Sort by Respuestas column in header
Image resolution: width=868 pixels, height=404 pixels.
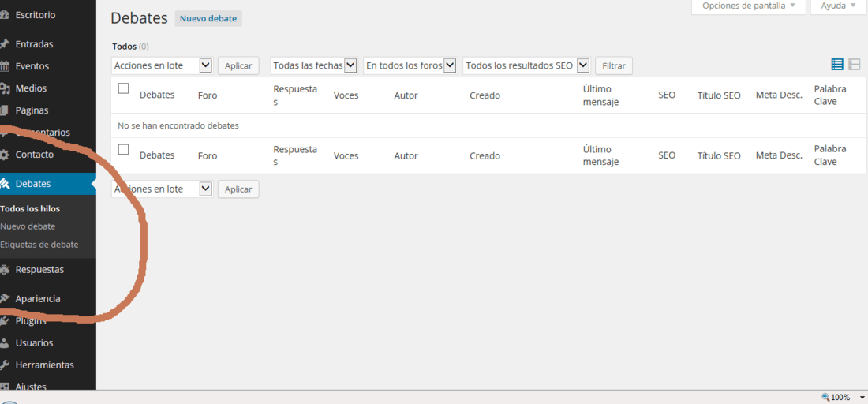(x=295, y=95)
